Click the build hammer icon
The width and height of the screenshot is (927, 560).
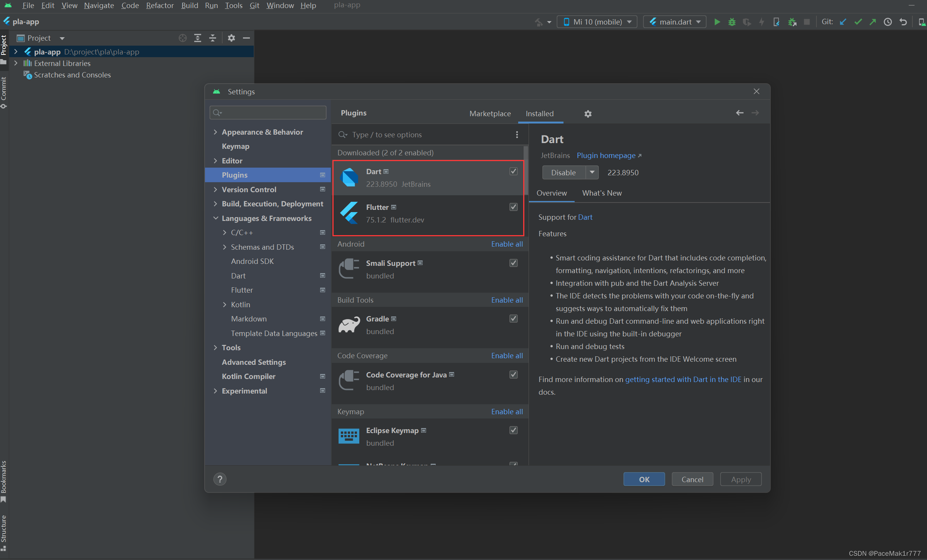pyautogui.click(x=539, y=22)
